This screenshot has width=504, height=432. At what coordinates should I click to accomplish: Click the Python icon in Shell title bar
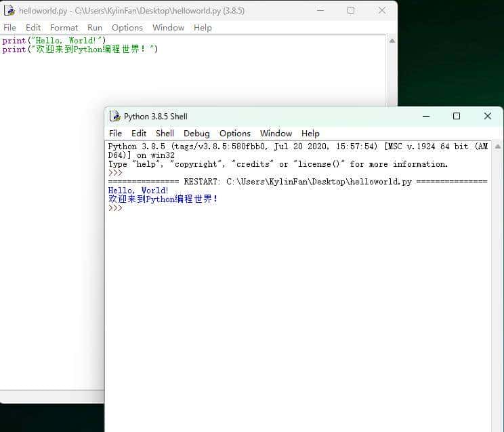114,116
